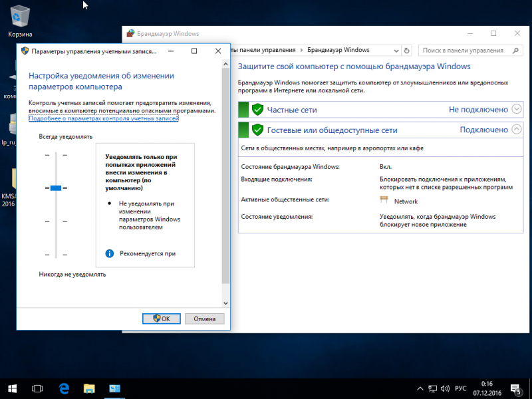Screen dimensions: 532x399
Task: Click Никогда не уведомлять label below slider
Action: (72, 275)
